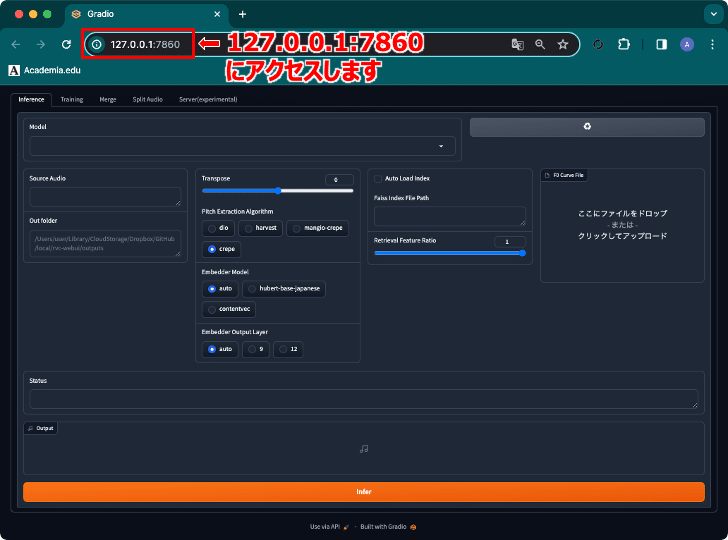
Task: Toggle the browser side panel icon
Action: click(661, 45)
